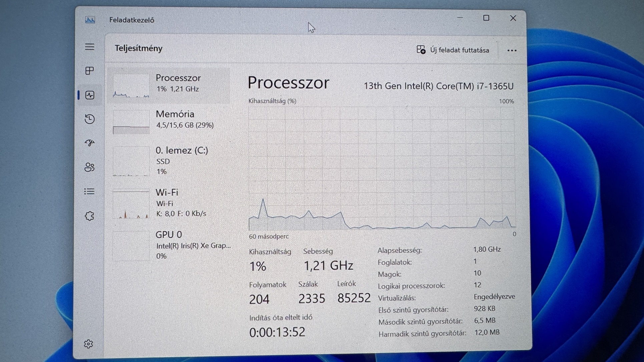
Task: Open the Users page icon
Action: 89,167
